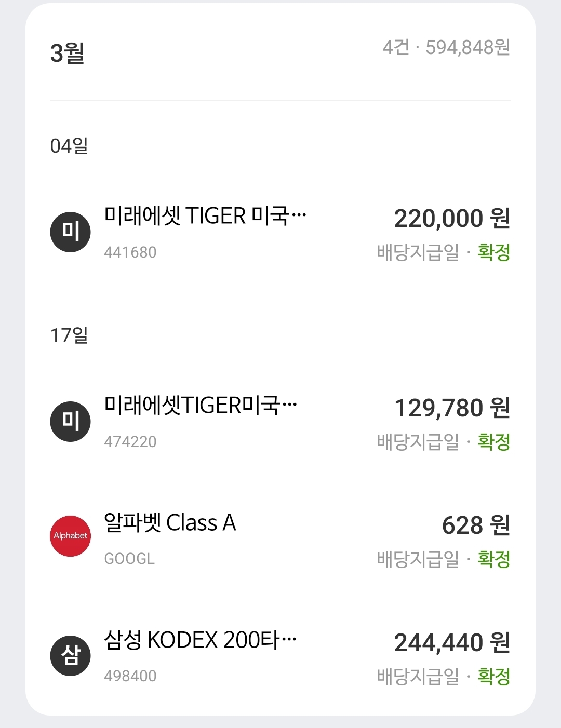The height and width of the screenshot is (728, 561).
Task: Open 미래에셋 TIGER 미국 dividend on the 04일
Action: point(205,216)
